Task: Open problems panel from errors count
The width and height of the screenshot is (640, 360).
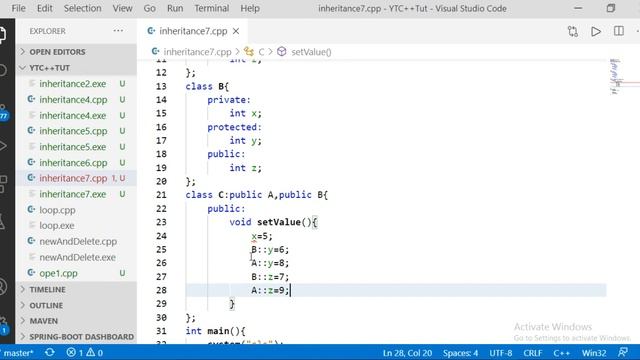Action: pyautogui.click(x=84, y=353)
